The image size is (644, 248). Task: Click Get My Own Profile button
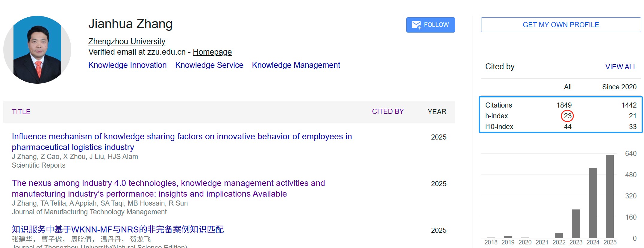click(x=560, y=25)
